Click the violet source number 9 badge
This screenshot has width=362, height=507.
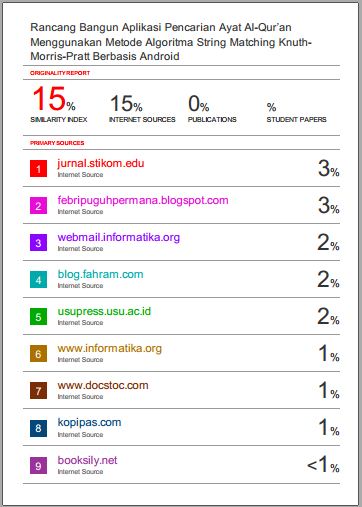tap(38, 466)
